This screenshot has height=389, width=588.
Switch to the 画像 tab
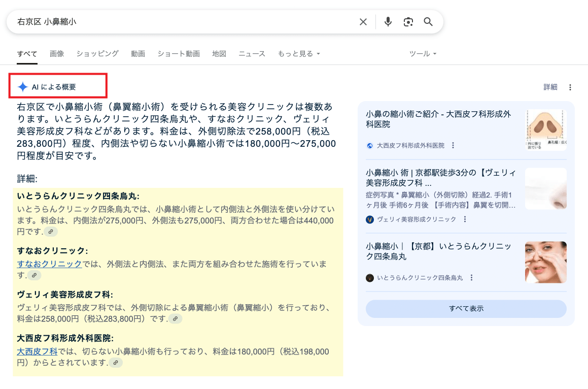coord(57,54)
